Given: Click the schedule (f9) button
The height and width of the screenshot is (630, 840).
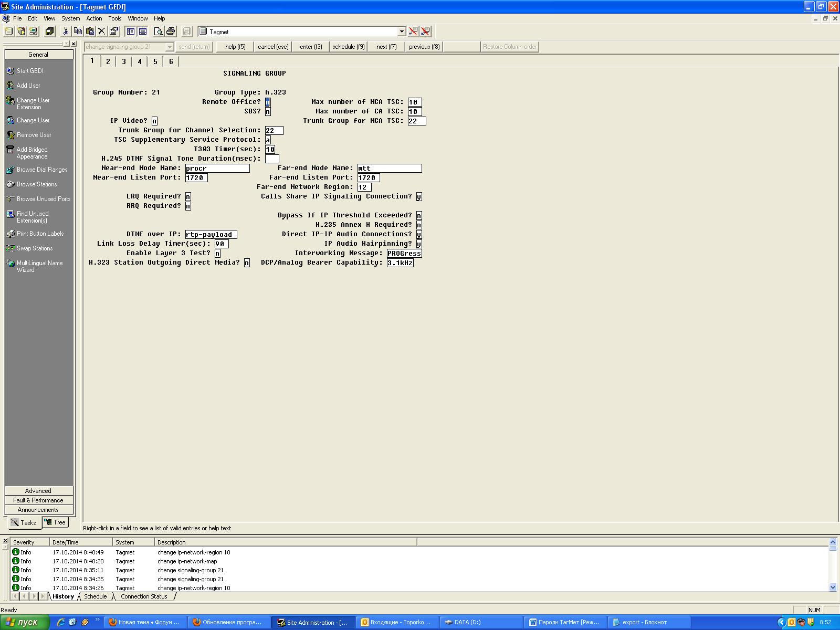Looking at the screenshot, I should click(x=349, y=47).
